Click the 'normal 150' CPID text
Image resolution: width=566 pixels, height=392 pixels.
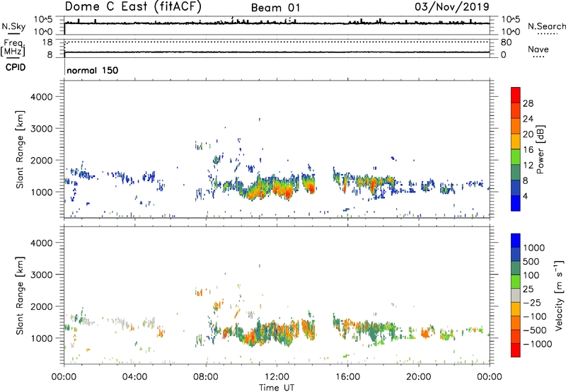93,70
